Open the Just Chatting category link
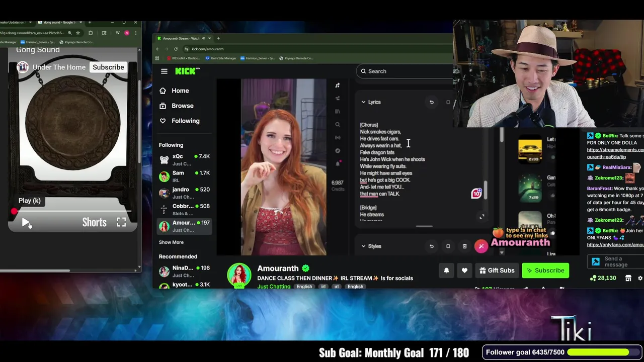The height and width of the screenshot is (362, 644). [x=274, y=287]
